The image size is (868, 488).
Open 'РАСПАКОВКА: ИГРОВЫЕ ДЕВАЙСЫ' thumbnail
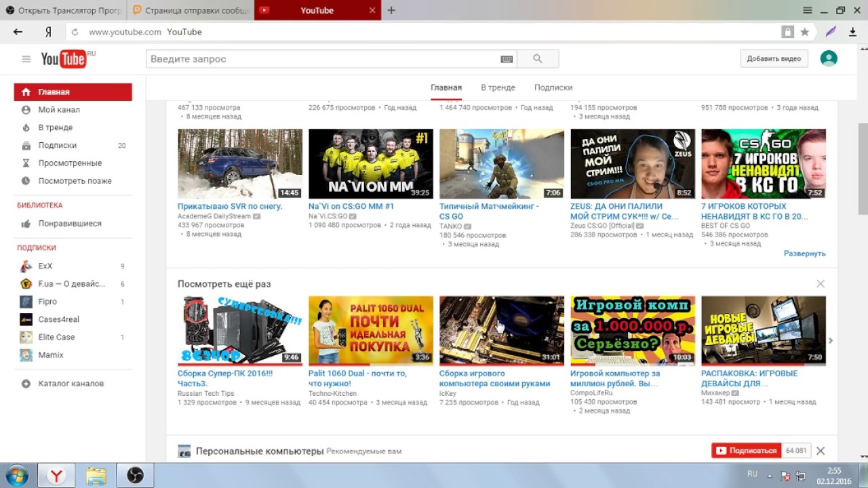pos(764,331)
